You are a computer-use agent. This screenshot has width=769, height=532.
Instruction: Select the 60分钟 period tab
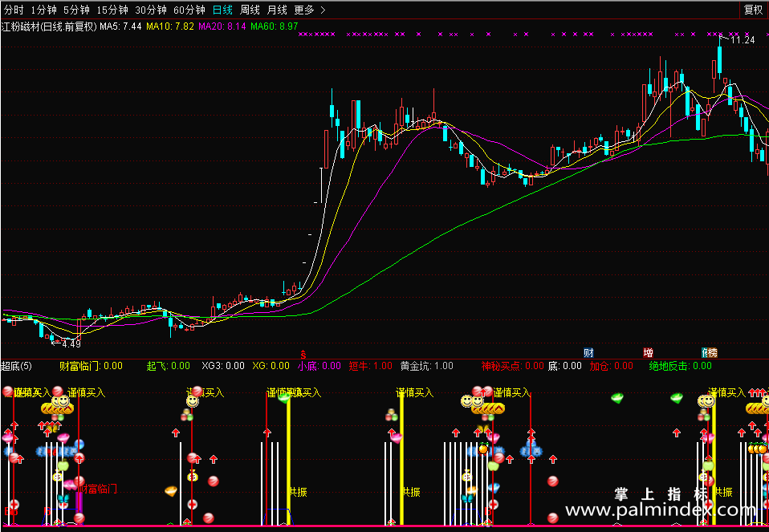pos(189,10)
